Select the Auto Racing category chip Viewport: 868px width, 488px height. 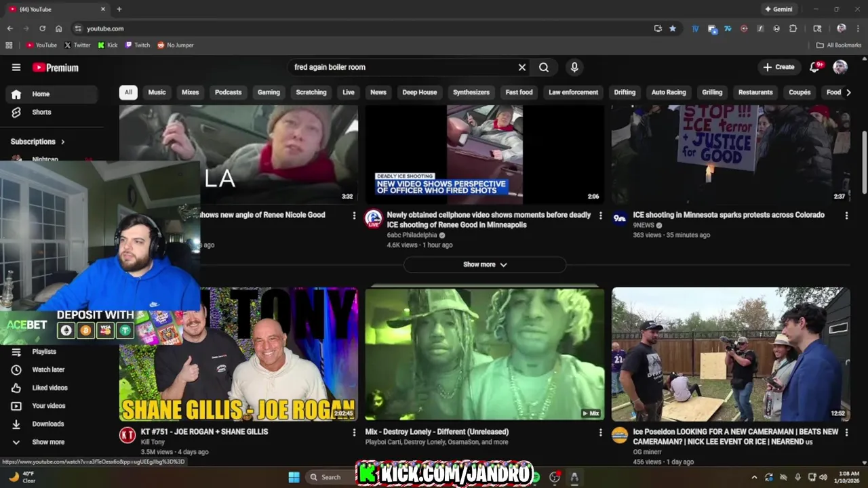coord(669,92)
